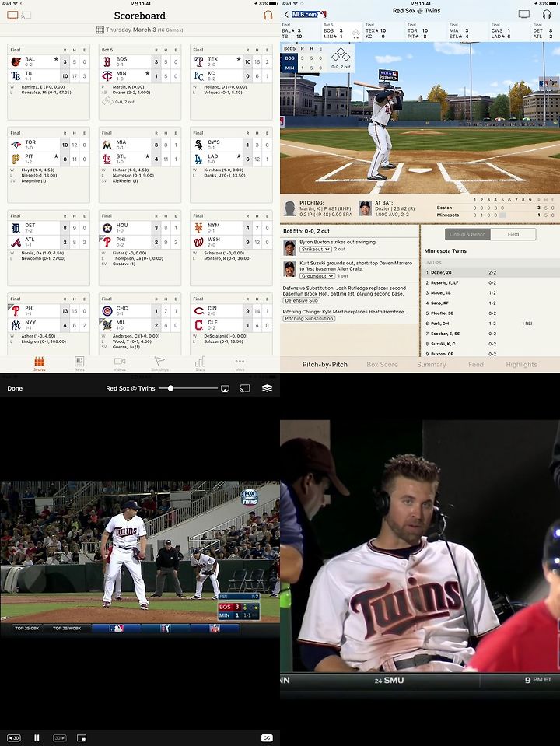This screenshot has height=746, width=560.
Task: Tap the Chromecast icon in video player
Action: coord(244,389)
